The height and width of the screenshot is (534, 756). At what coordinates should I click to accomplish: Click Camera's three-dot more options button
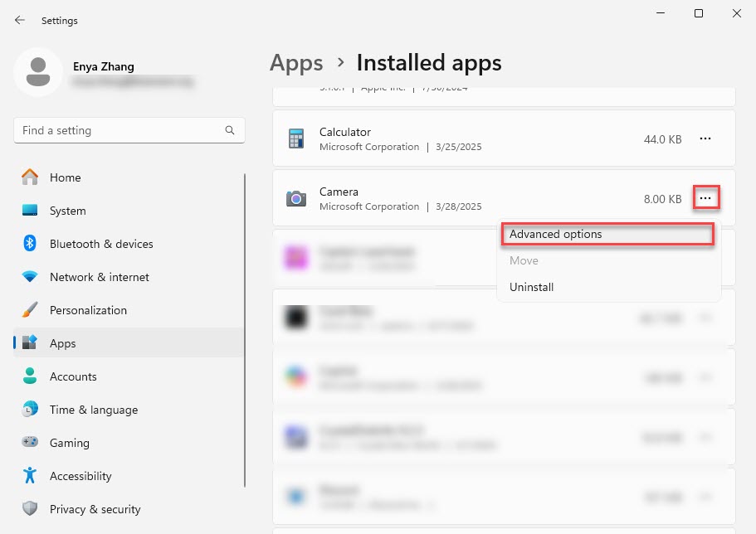(705, 199)
